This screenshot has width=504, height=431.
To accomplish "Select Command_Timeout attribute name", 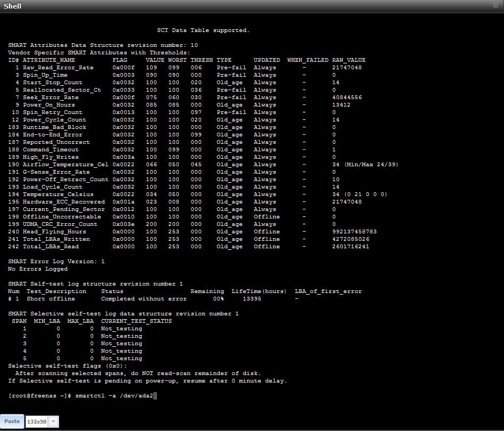I will [51, 150].
